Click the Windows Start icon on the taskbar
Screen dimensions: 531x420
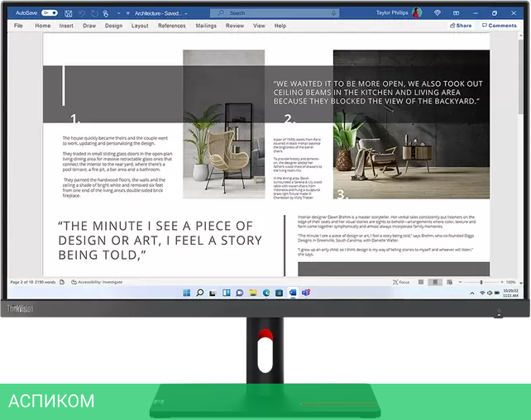point(187,293)
